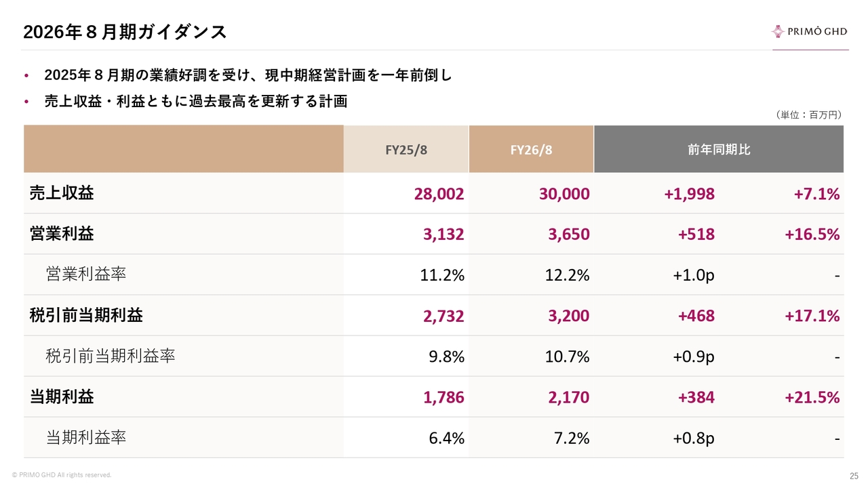Click the 30,000 revenue forecast value

point(564,194)
